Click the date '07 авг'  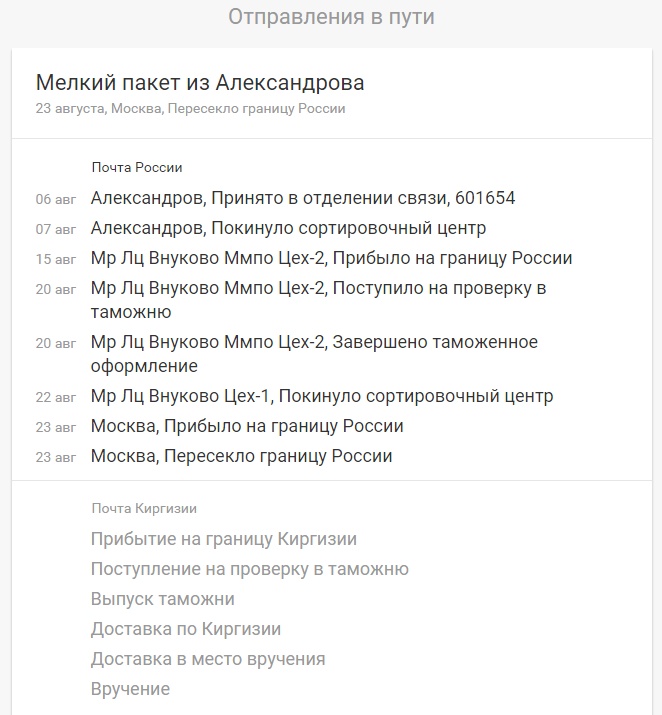(x=56, y=229)
